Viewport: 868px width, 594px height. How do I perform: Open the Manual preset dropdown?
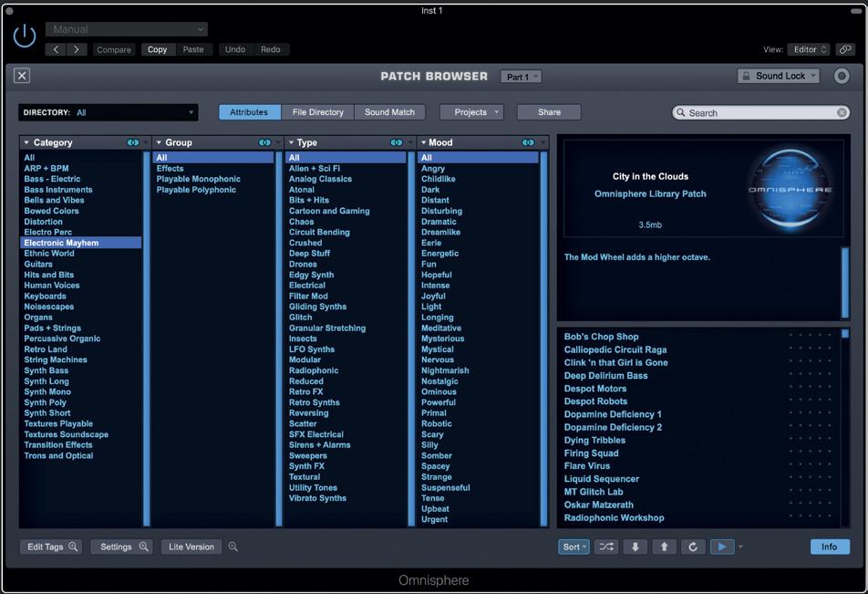[x=127, y=29]
